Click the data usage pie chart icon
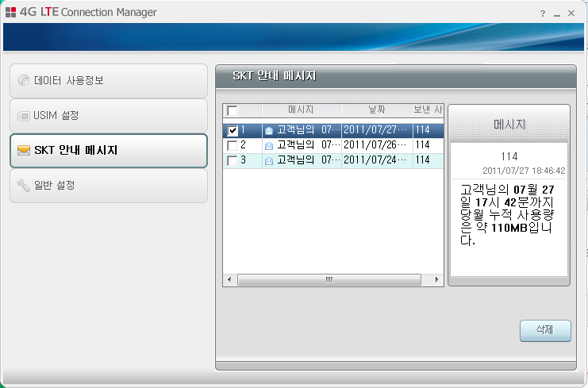 point(24,80)
